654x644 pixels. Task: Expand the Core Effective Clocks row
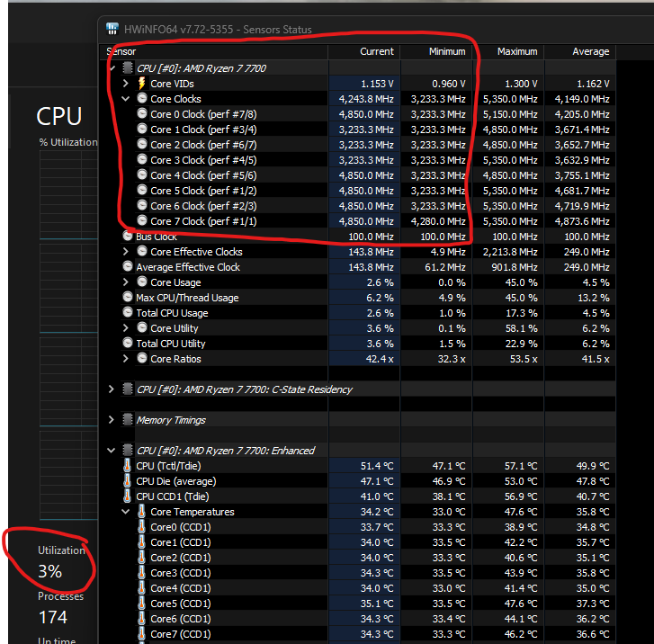126,252
